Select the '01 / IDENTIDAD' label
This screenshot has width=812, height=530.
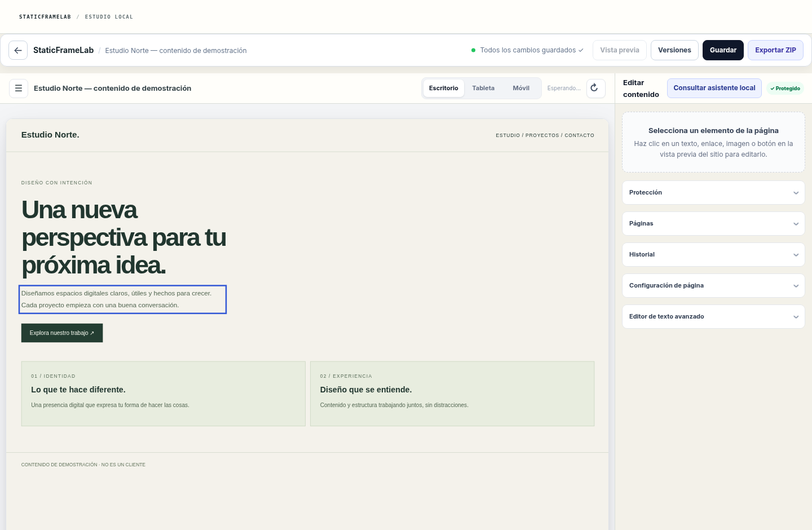tap(53, 376)
